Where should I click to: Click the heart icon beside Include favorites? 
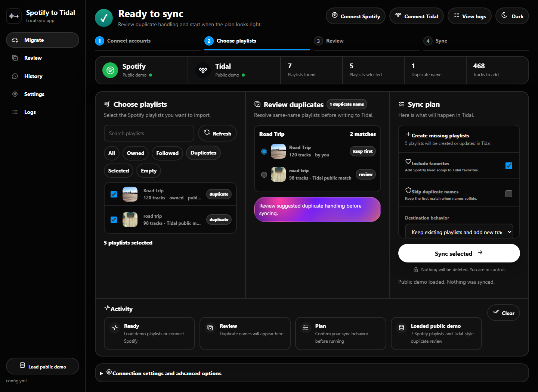[x=408, y=162]
